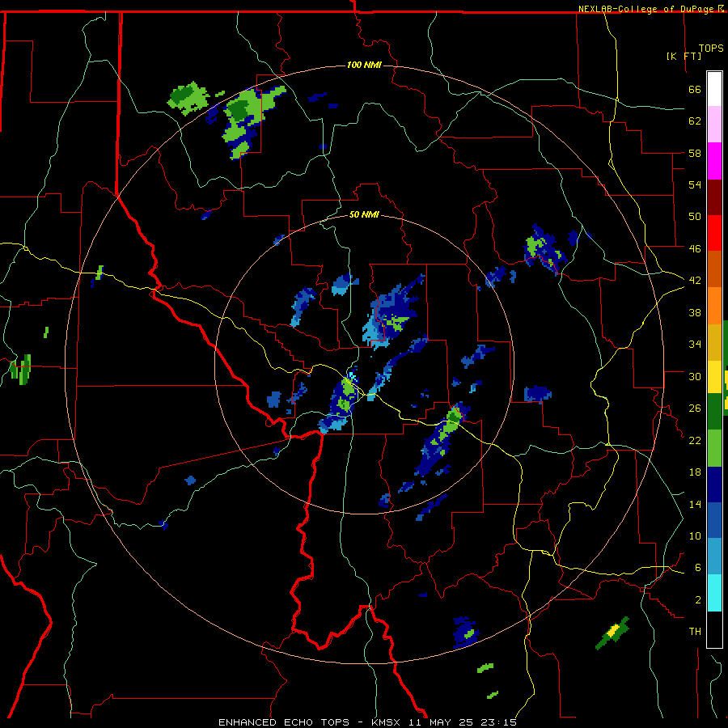728x728 pixels.
Task: Select the medium blue 10 kft swatch
Action: pyautogui.click(x=714, y=520)
